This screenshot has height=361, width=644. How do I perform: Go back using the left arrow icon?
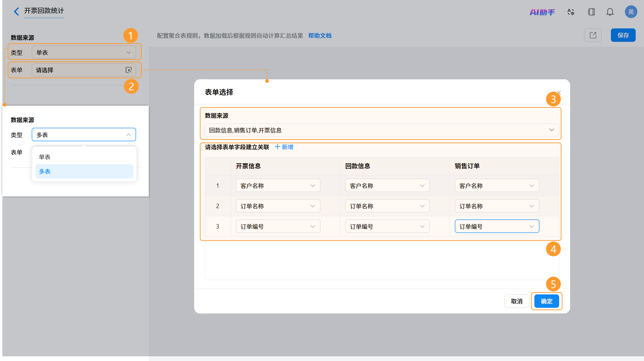point(16,11)
